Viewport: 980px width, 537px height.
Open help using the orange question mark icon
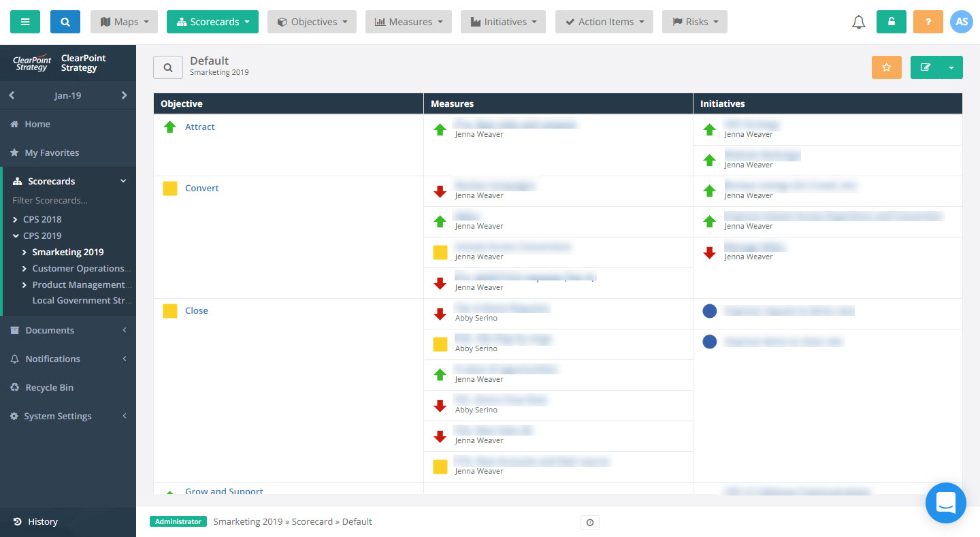(x=928, y=21)
